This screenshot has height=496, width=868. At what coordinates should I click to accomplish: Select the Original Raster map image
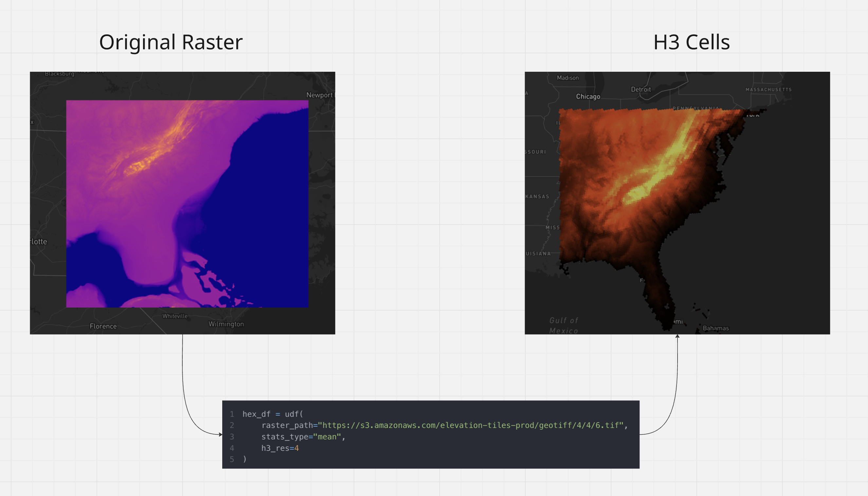click(182, 203)
